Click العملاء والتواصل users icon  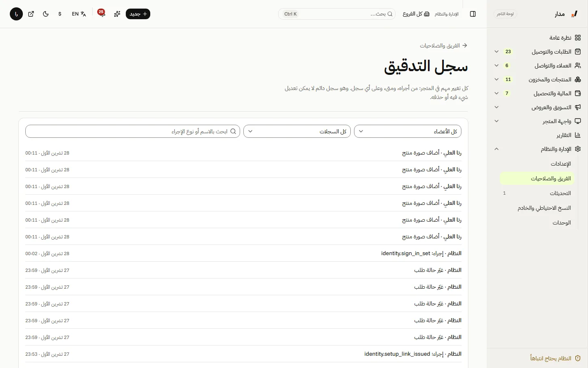pos(578,65)
